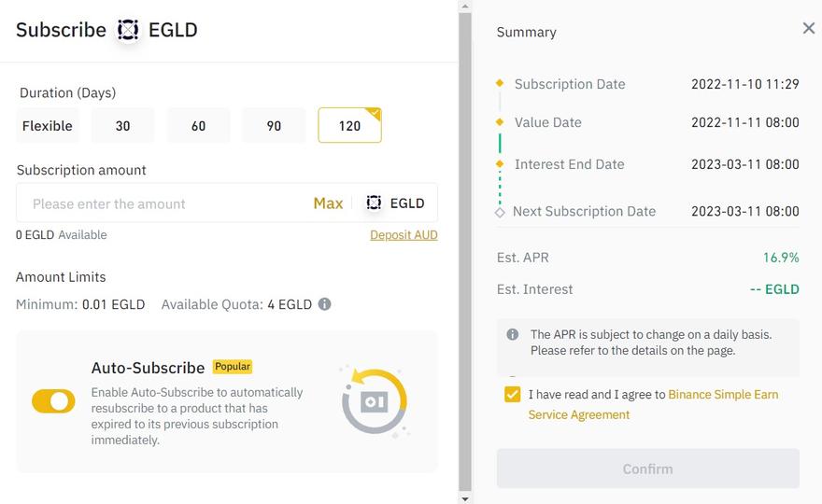Select the Flexible duration option
Screen dimensions: 822x504
coord(48,126)
